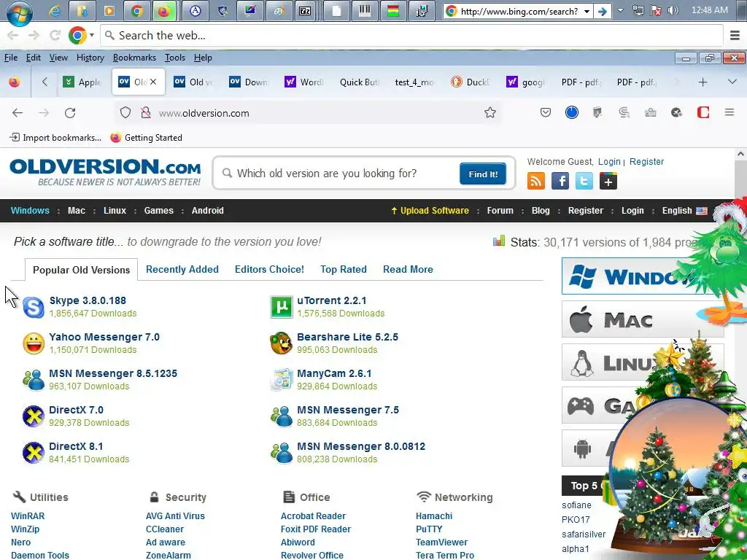This screenshot has height=560, width=747.
Task: Click the Skype app icon
Action: [34, 307]
